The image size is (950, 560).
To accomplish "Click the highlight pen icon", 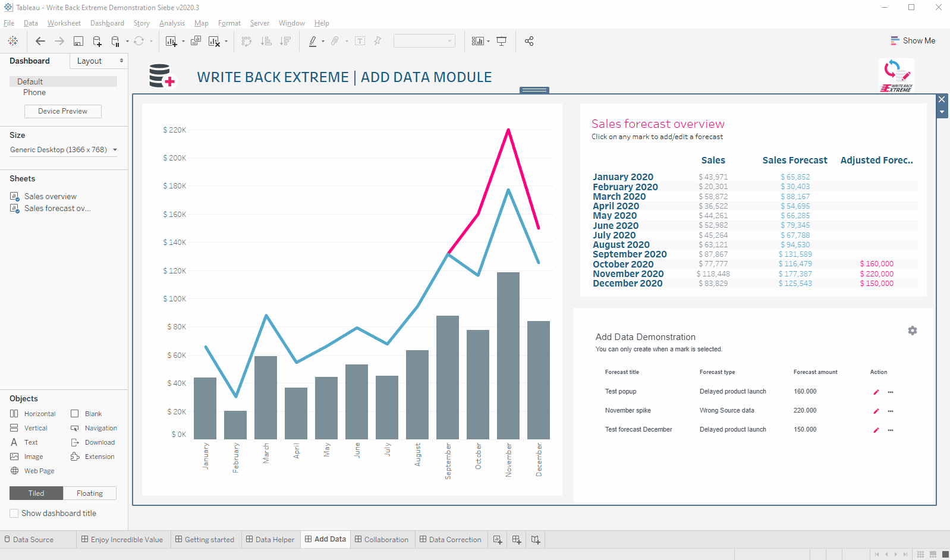I will (x=313, y=41).
